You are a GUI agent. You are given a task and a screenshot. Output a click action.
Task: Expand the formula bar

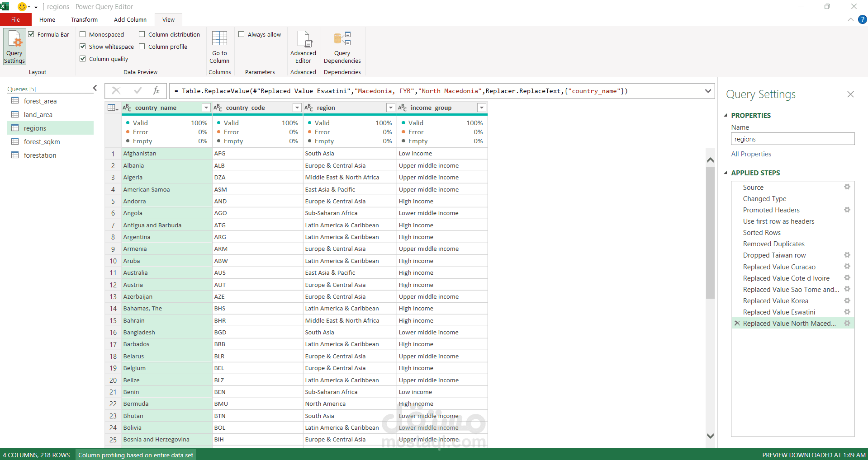tap(707, 91)
